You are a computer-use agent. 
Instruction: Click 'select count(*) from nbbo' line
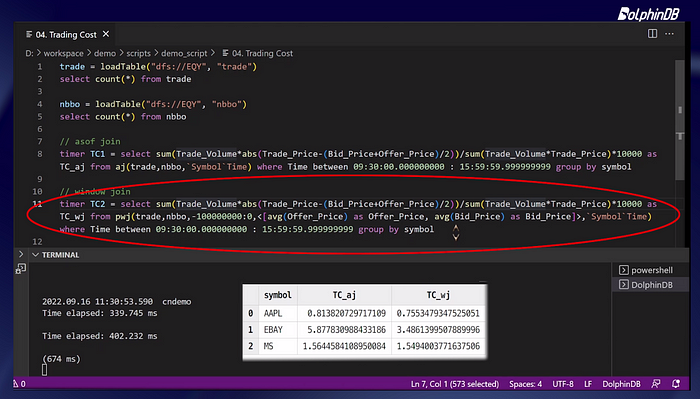[123, 116]
